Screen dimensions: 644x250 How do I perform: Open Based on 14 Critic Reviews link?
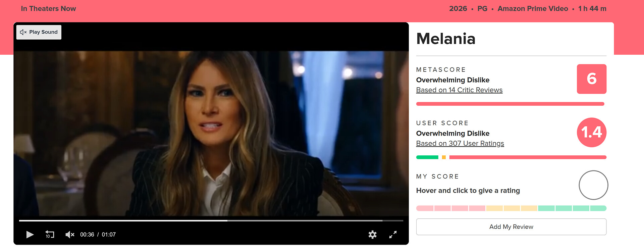[x=459, y=90]
